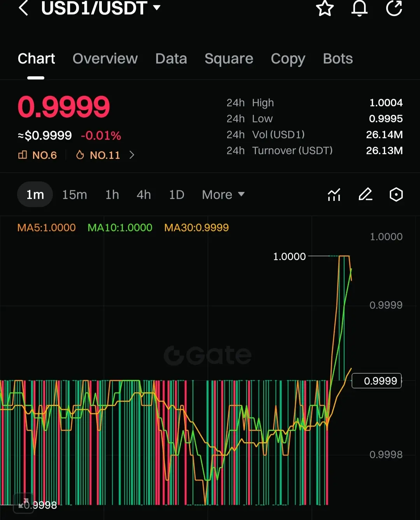Tap the 24h Vol value 26.14M
Viewport: 420px width, 520px height.
(384, 135)
